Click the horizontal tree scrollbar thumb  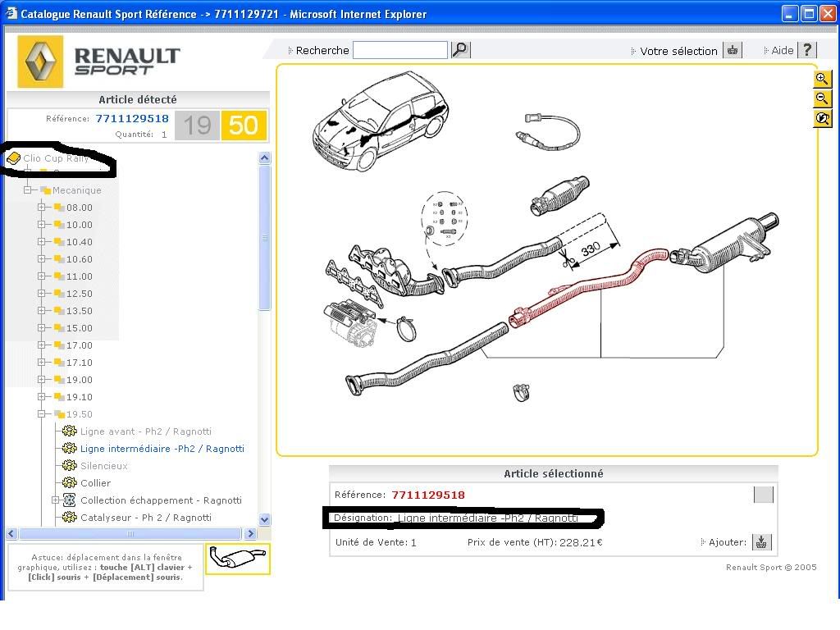coord(130,533)
